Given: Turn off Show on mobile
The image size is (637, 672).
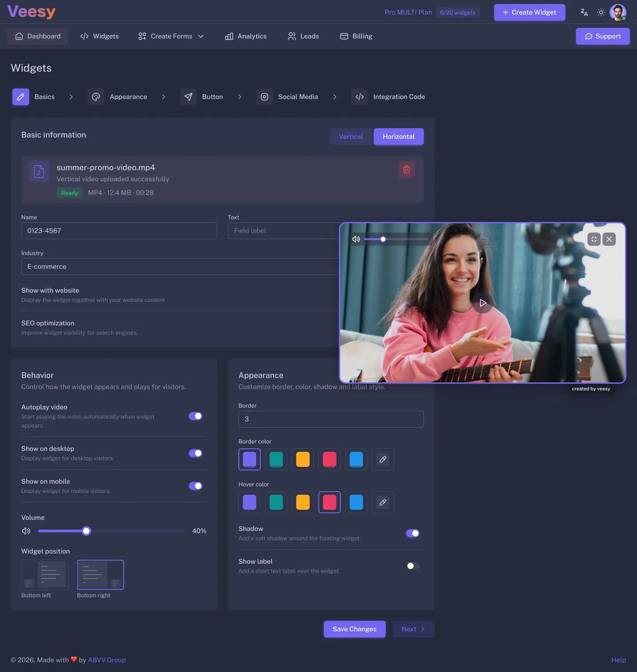Looking at the screenshot, I should pyautogui.click(x=196, y=486).
